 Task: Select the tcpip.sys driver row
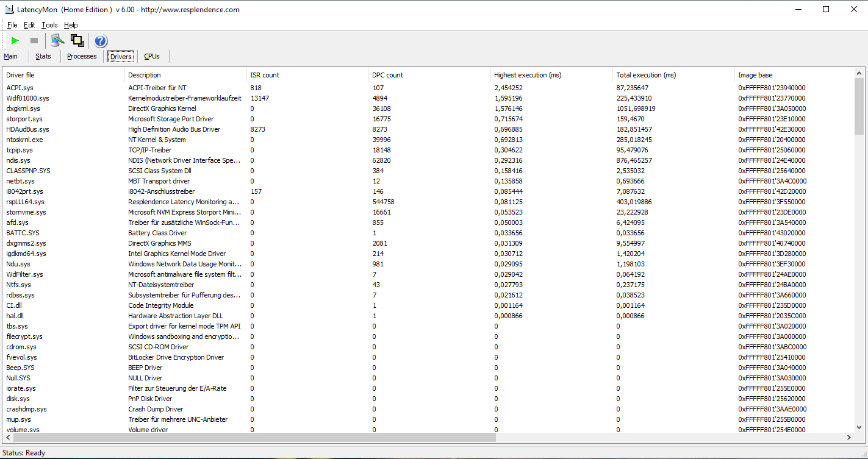tap(428, 150)
